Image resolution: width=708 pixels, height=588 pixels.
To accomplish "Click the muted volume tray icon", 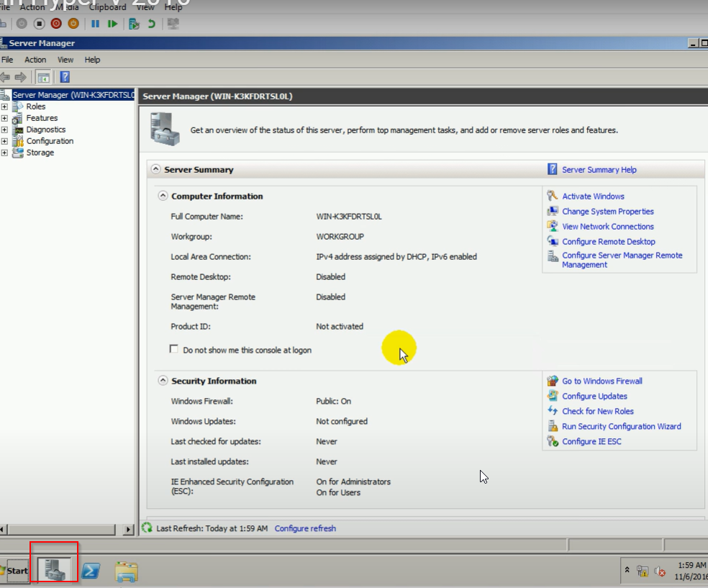I will (x=660, y=571).
